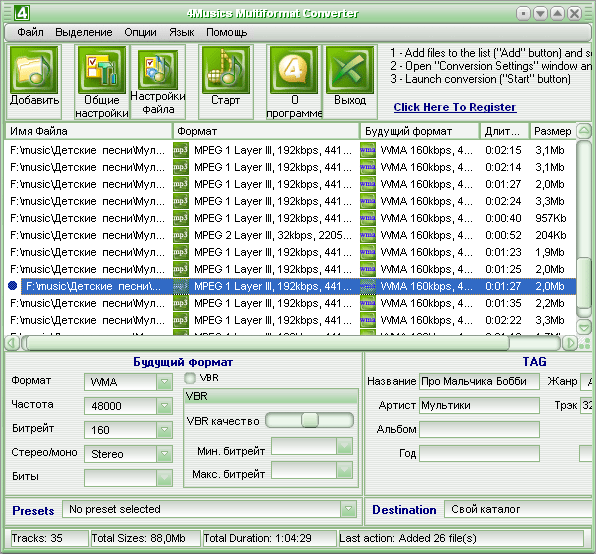This screenshot has width=596, height=554.
Task: Click the scroll down arrow of file list
Action: click(x=584, y=327)
